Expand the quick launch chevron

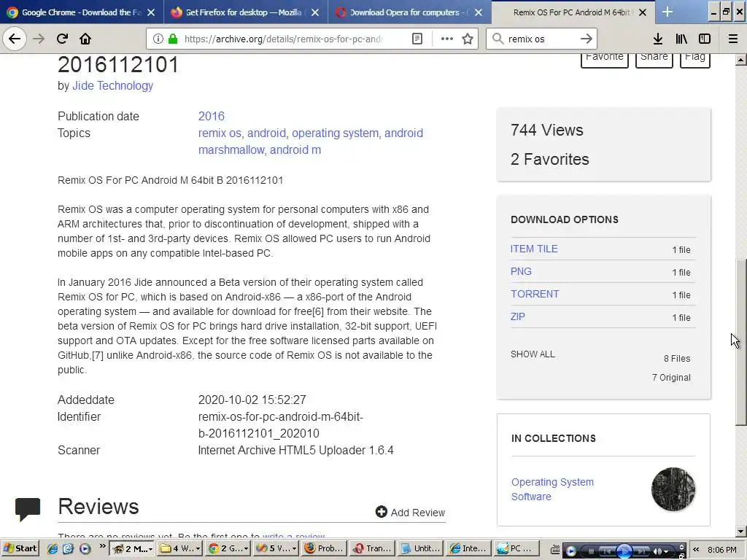102,546
